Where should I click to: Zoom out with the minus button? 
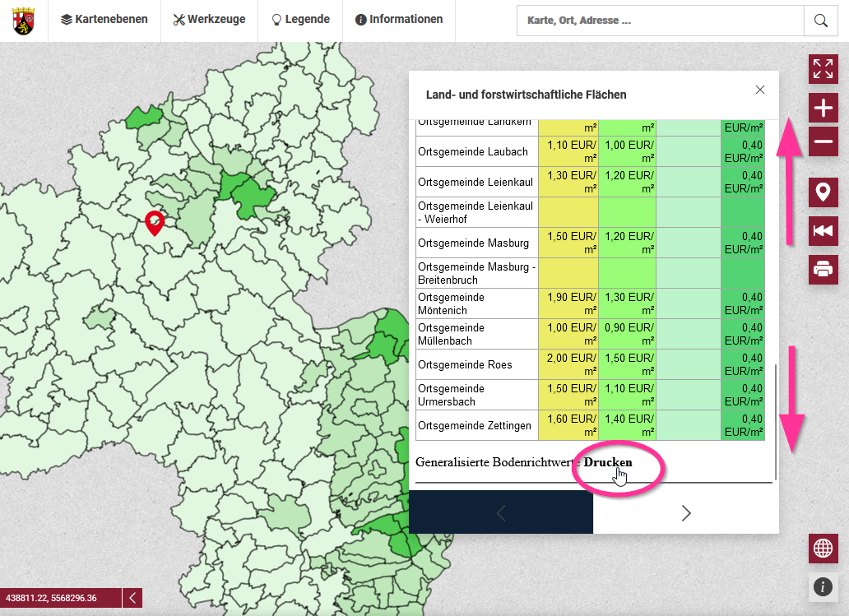823,142
